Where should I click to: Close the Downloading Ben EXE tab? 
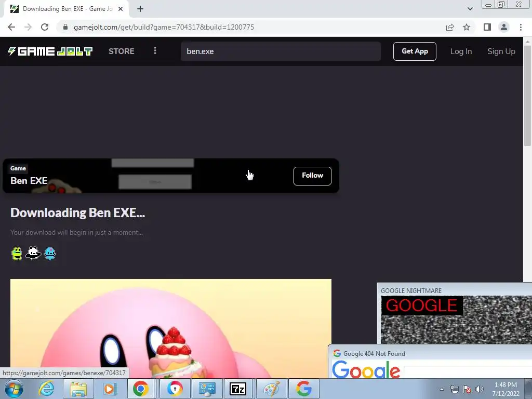(121, 9)
